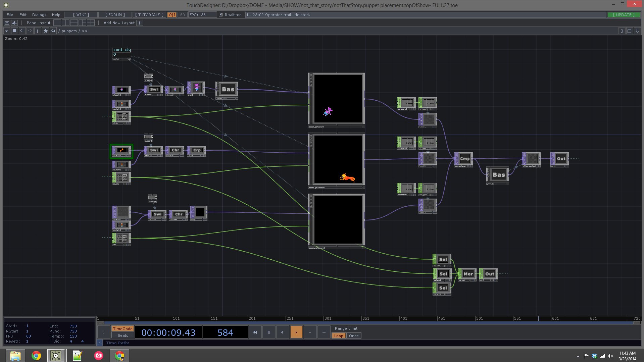This screenshot has width=644, height=362.
Task: Click the plus icon beside Add New Layout
Action: pyautogui.click(x=140, y=23)
